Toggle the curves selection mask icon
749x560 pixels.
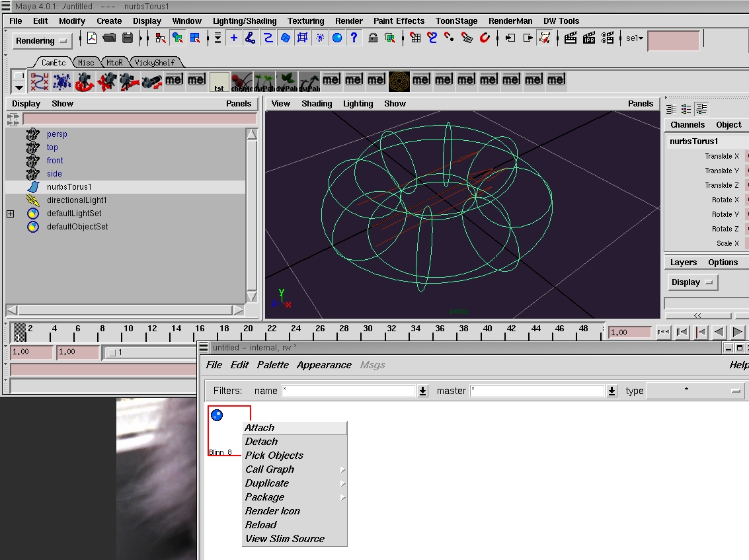(268, 38)
